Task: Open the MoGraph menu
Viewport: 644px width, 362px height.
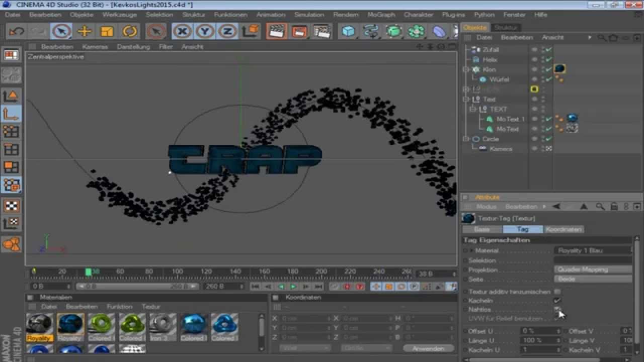Action: click(x=381, y=15)
